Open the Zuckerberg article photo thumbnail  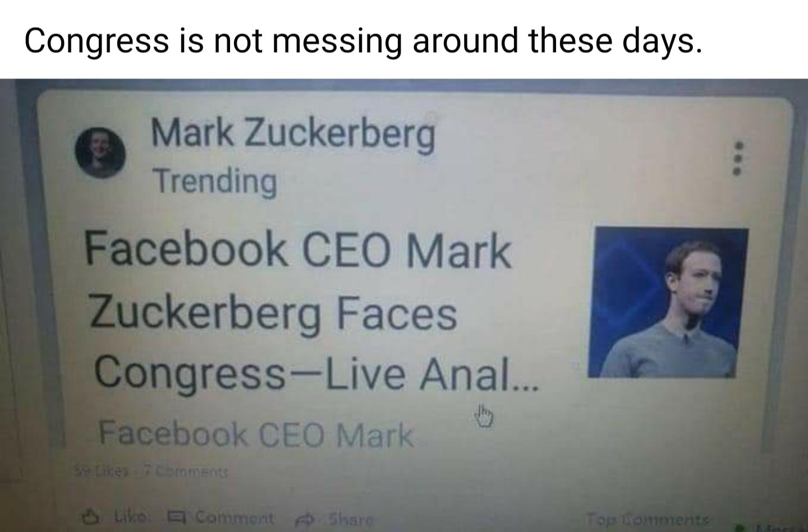[668, 302]
